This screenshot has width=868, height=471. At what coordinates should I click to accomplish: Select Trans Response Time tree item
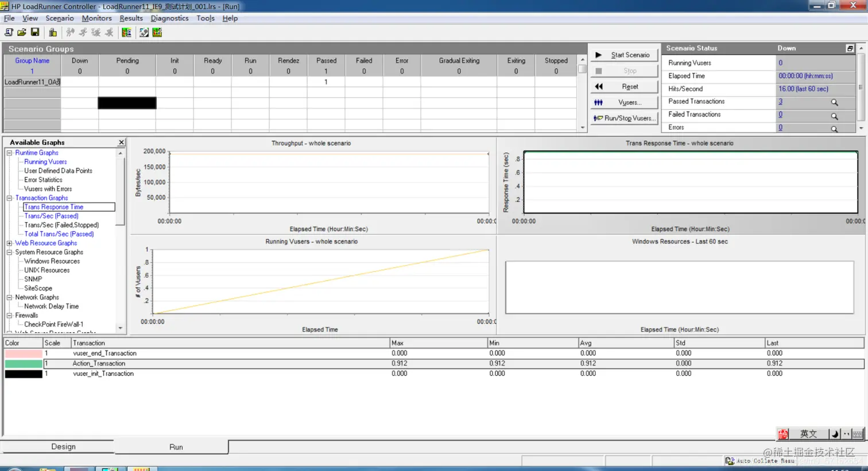point(54,207)
